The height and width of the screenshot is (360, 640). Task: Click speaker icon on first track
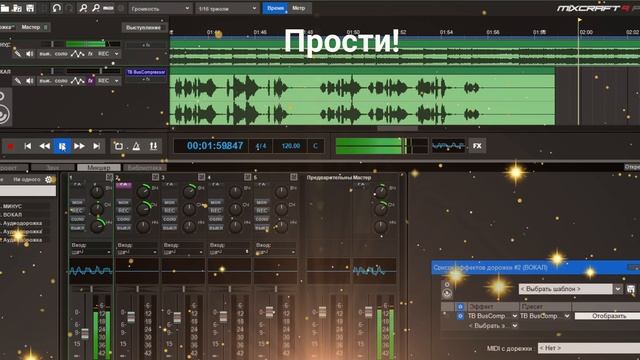point(30,54)
